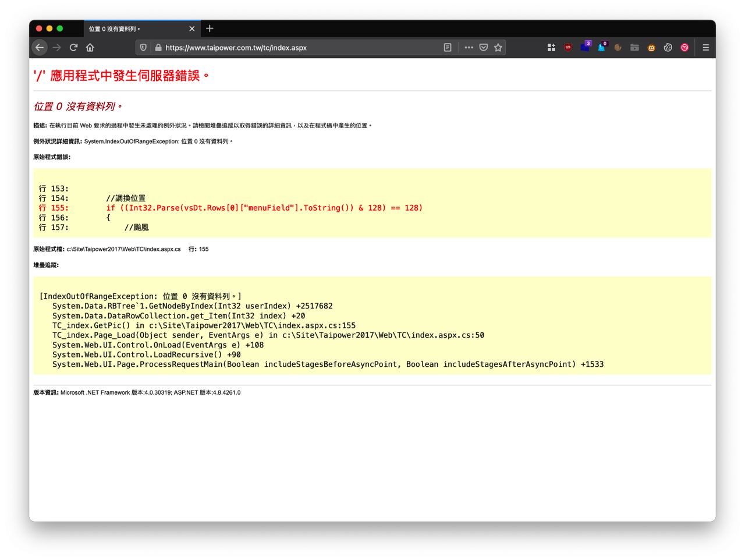The width and height of the screenshot is (745, 560).
Task: Open the browser home page
Action: 90,48
